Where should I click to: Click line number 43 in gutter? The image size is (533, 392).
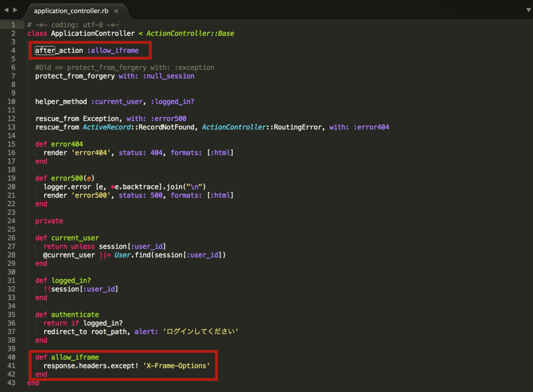tap(11, 383)
